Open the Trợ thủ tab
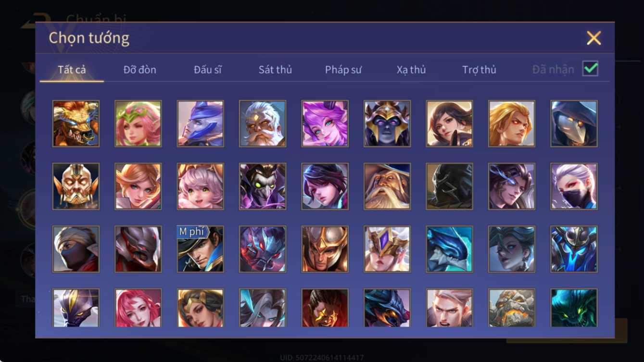Viewport: 644px width, 362px height. click(x=479, y=70)
